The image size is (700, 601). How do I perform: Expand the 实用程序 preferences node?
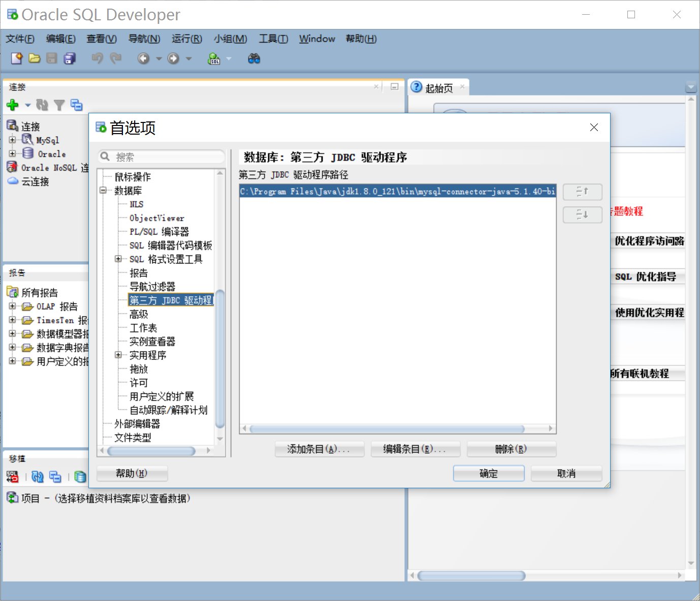click(118, 355)
